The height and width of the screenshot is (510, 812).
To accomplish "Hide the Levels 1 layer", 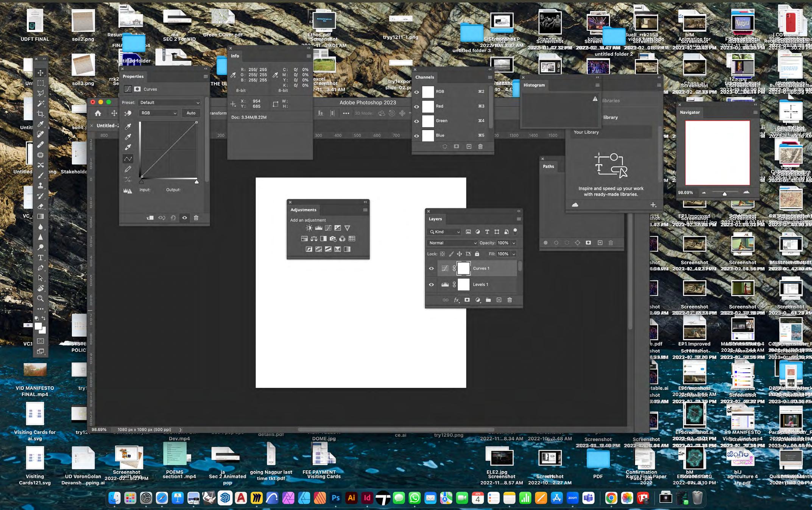I will pos(431,285).
